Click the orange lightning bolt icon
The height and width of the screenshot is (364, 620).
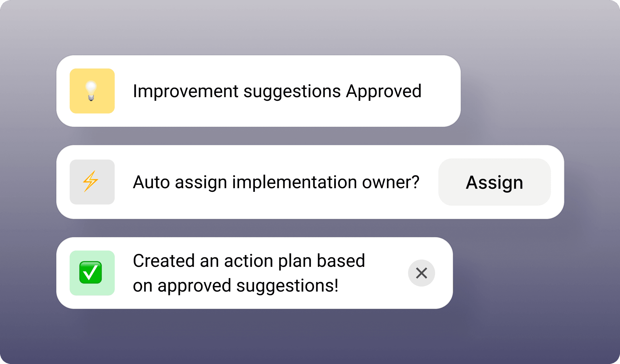(91, 181)
